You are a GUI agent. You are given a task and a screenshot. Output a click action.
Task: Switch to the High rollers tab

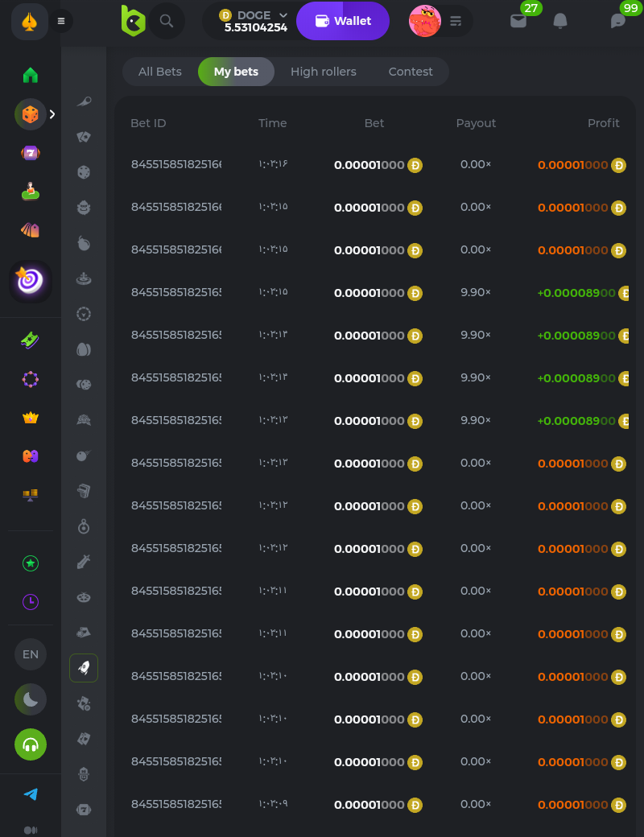click(x=323, y=72)
